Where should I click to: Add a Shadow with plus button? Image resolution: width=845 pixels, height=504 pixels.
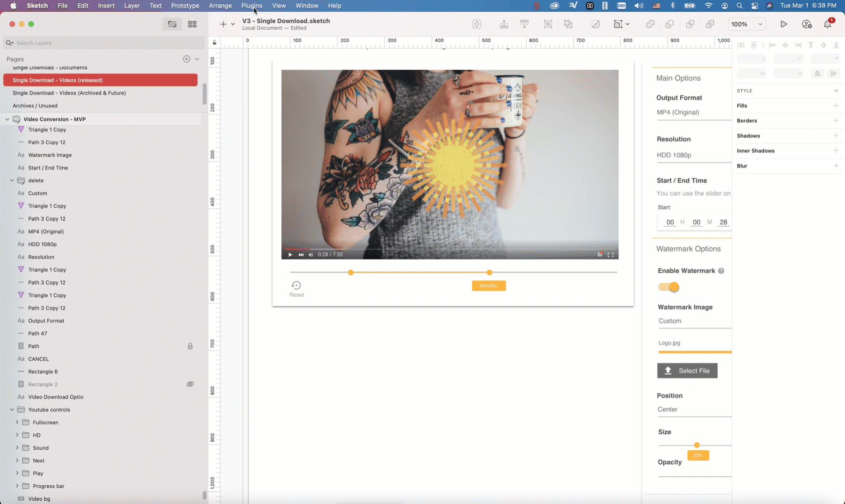tap(837, 136)
